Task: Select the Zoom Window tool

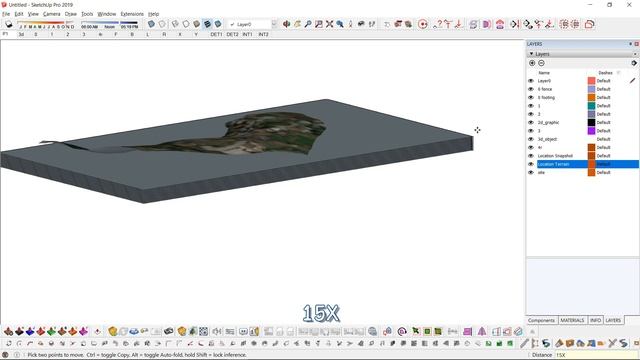Action: [318, 24]
